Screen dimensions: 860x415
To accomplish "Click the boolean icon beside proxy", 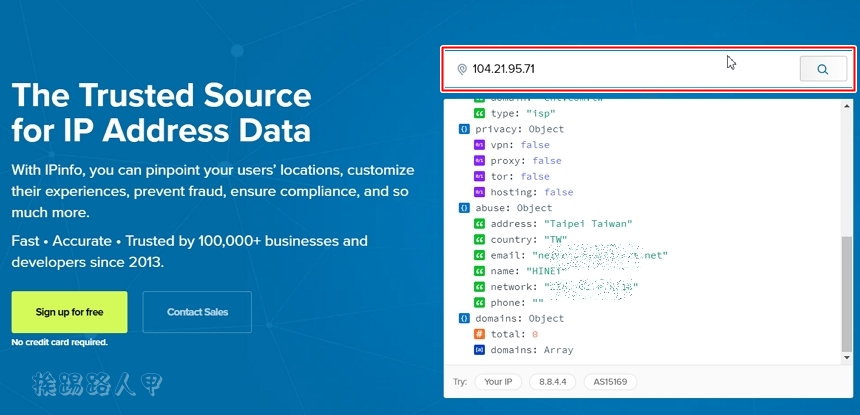I will point(479,161).
